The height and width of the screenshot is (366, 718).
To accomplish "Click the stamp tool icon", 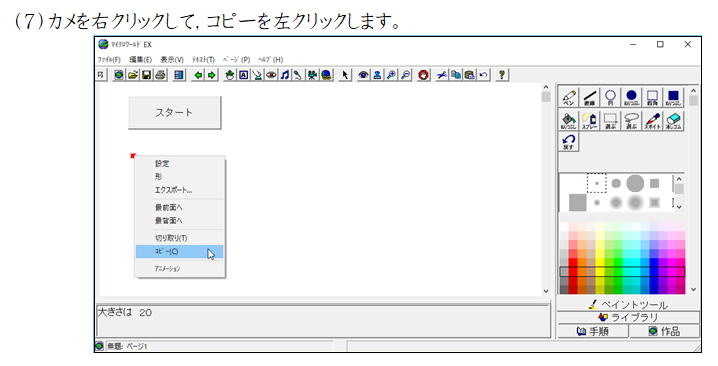I will (x=377, y=75).
